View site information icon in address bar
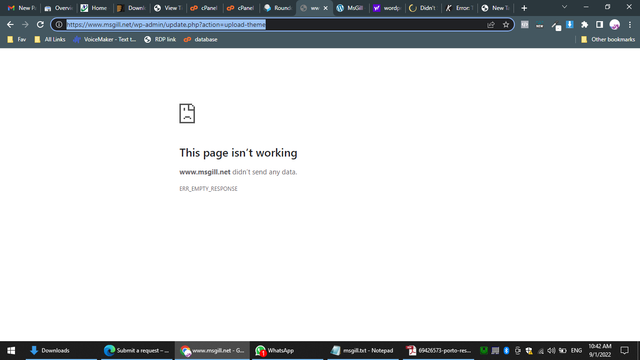This screenshot has width=640, height=360. coord(59,24)
